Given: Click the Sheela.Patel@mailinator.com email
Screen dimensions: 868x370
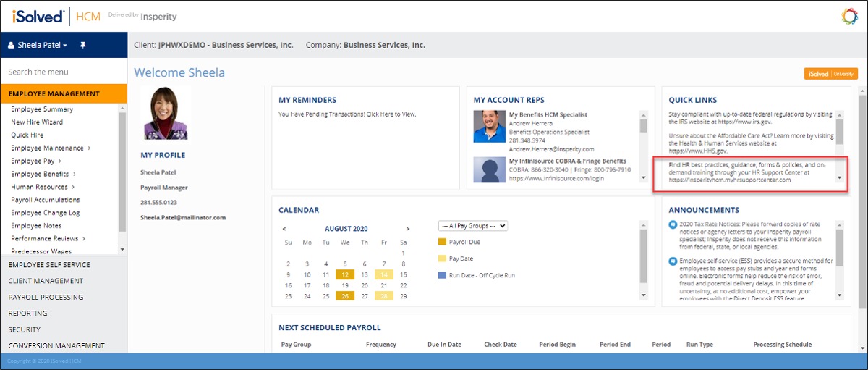Looking at the screenshot, I should pyautogui.click(x=183, y=217).
